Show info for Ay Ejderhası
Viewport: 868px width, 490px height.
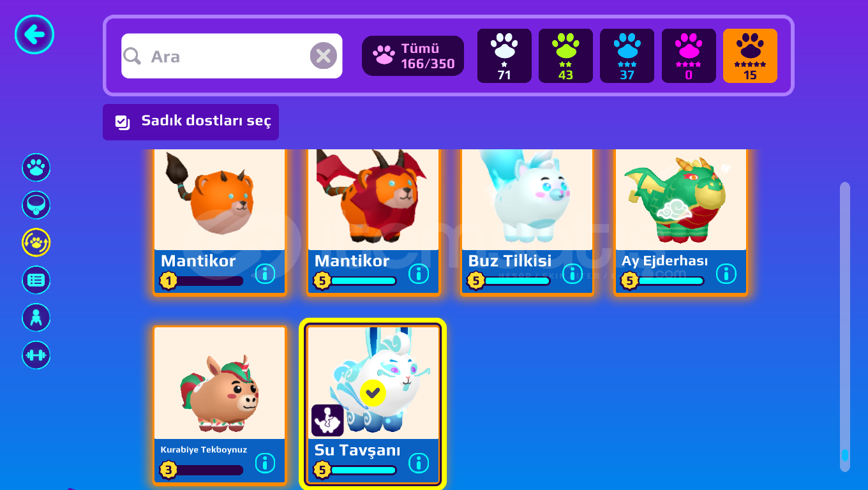[x=726, y=274]
